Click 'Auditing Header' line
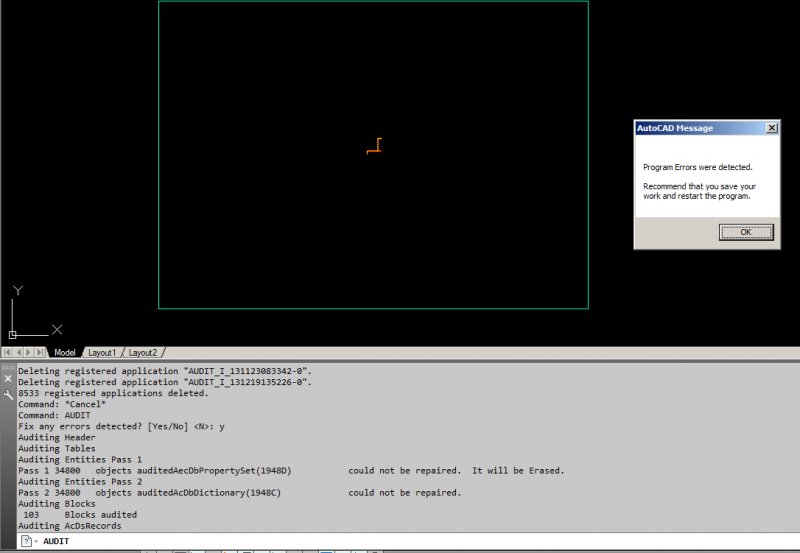 (57, 438)
